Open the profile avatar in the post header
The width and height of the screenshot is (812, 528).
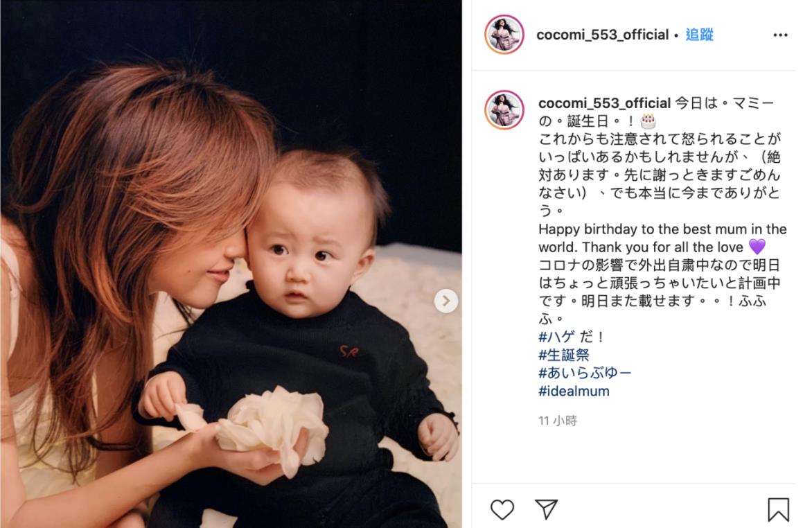point(504,34)
